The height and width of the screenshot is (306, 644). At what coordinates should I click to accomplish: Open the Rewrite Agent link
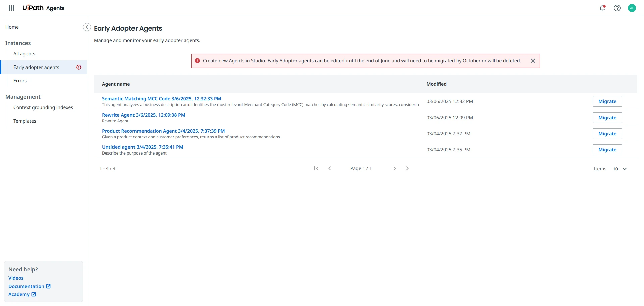click(144, 115)
